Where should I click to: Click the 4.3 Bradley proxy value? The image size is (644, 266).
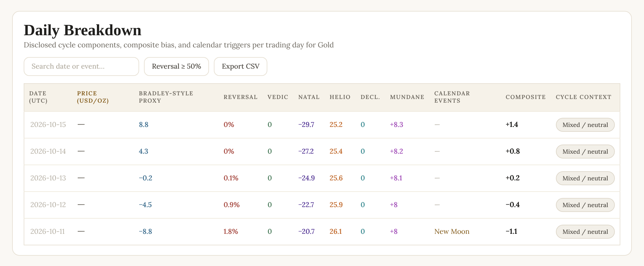click(x=144, y=152)
